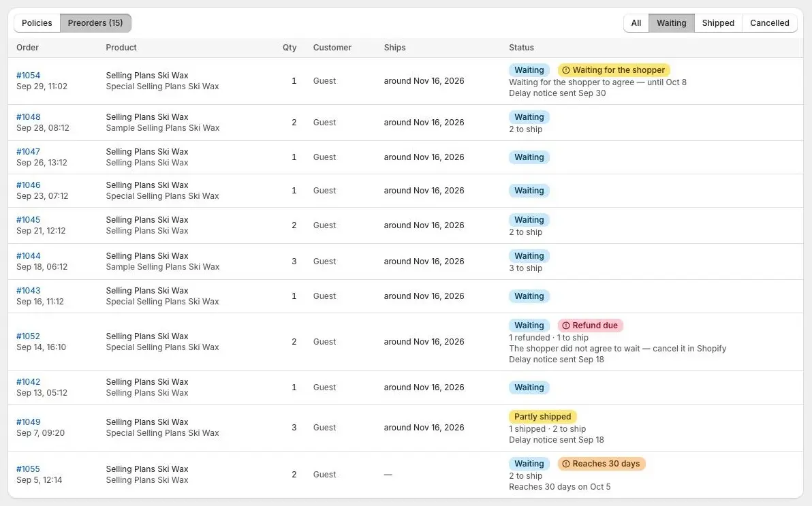Open order #1044
The width and height of the screenshot is (812, 506).
coord(28,256)
